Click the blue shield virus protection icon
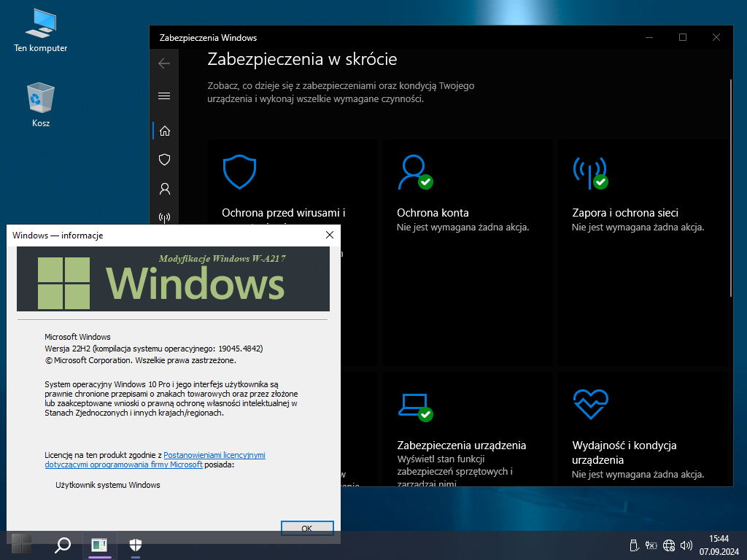The width and height of the screenshot is (747, 560). tap(239, 172)
